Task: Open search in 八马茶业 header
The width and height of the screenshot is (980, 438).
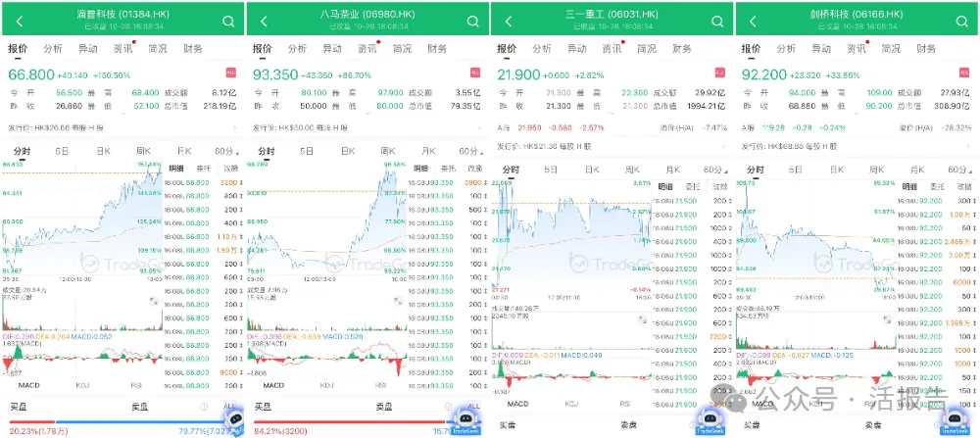Action: pos(472,21)
